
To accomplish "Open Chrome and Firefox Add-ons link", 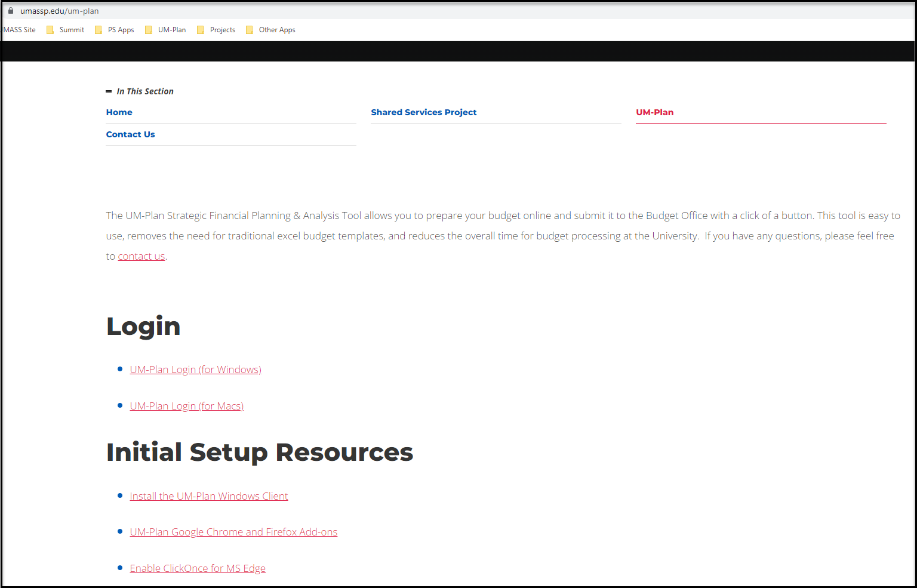I will pos(233,532).
